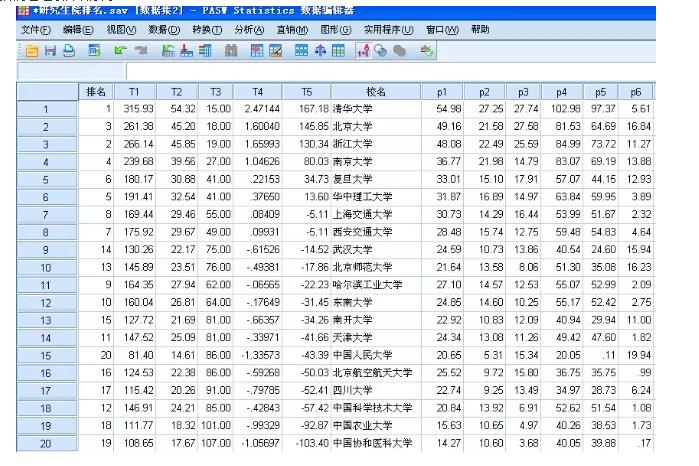Save the dataset with the floppy disk icon
Viewport: 699px width, 466px height.
[50, 51]
